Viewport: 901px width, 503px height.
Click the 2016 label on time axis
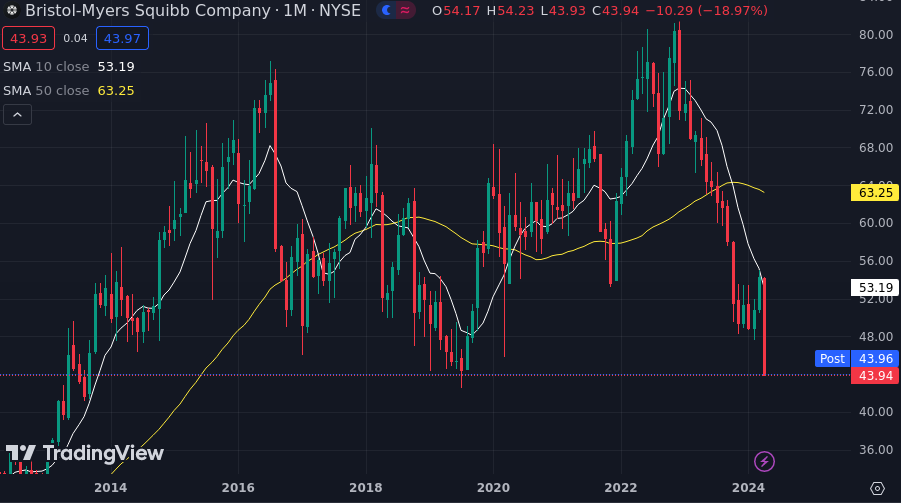pyautogui.click(x=238, y=488)
